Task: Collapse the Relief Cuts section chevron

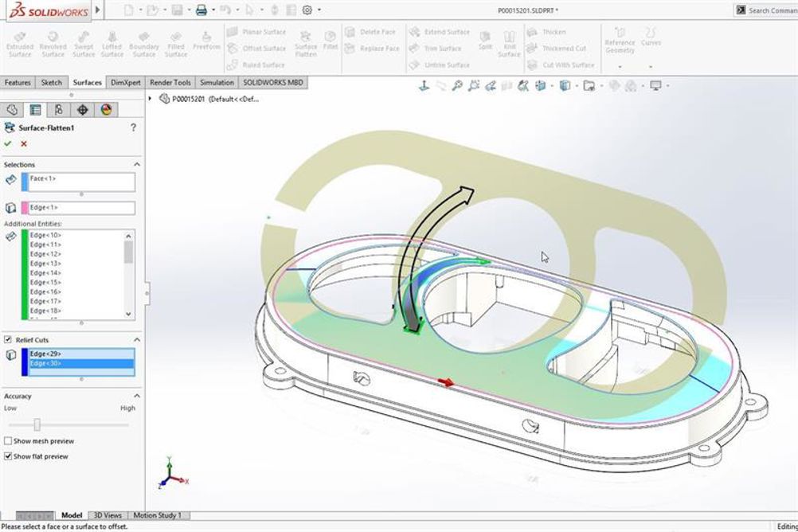Action: 136,339
